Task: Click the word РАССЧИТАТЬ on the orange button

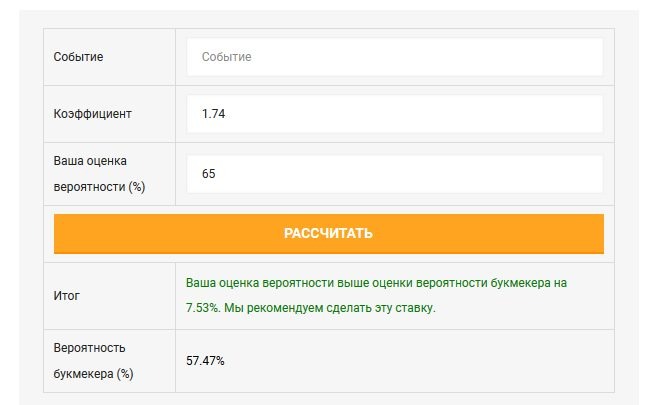Action: click(x=328, y=234)
